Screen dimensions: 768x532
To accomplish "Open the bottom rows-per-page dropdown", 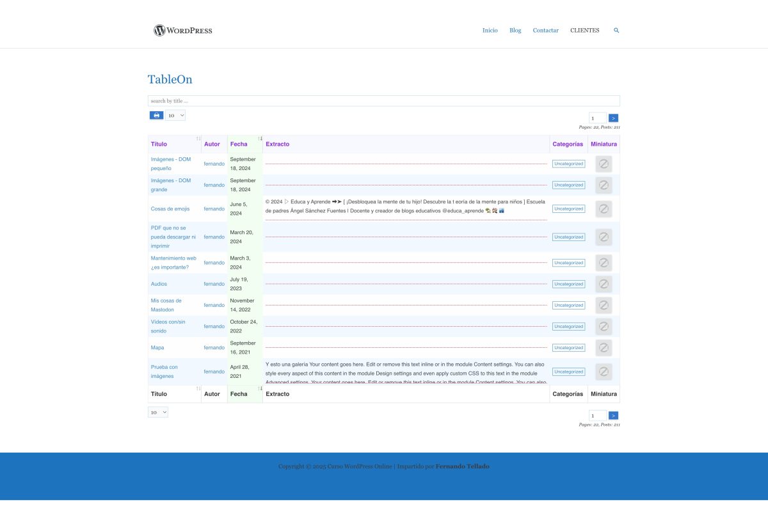I will tap(158, 412).
